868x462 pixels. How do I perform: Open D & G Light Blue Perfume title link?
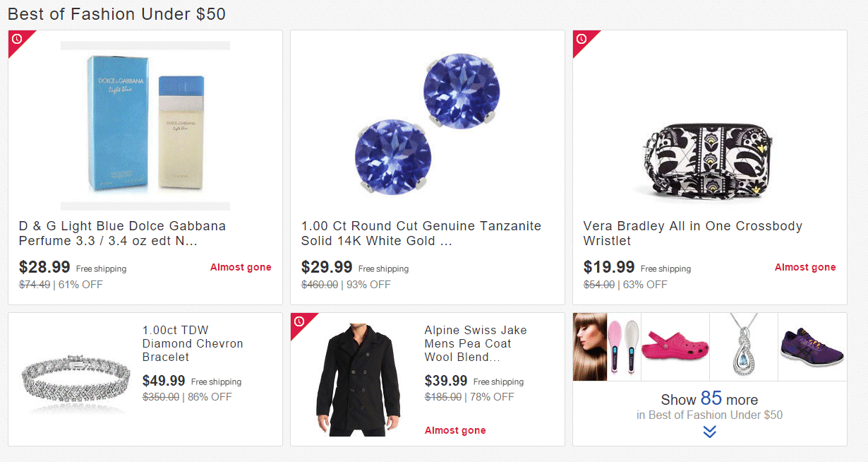(122, 233)
